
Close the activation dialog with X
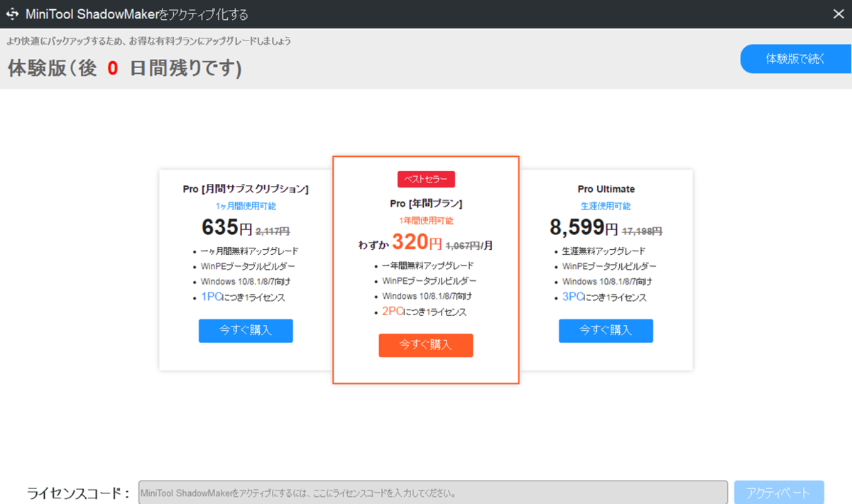coord(837,13)
